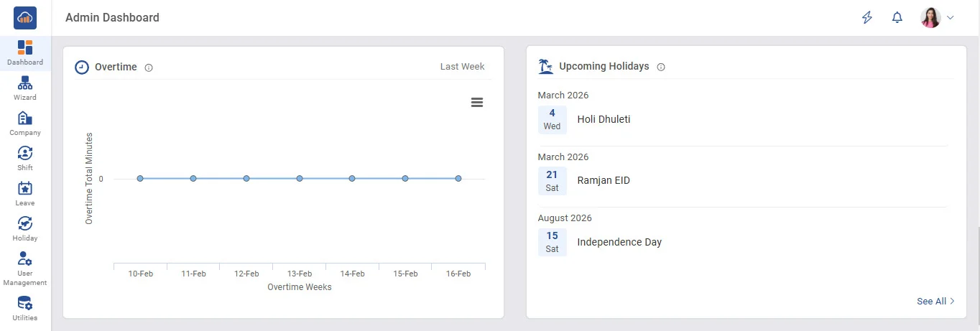Click the 13-Feb data point on chart
Image resolution: width=980 pixels, height=331 pixels.
pos(300,179)
